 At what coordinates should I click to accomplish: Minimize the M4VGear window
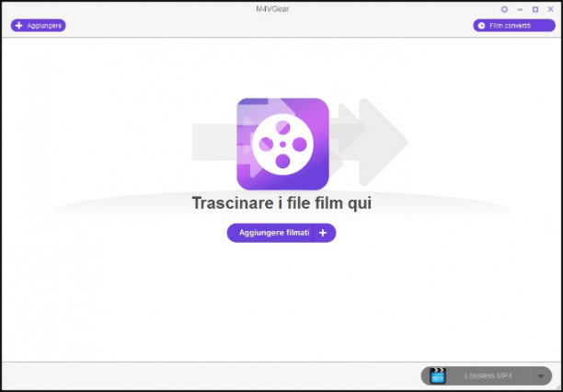coord(520,10)
